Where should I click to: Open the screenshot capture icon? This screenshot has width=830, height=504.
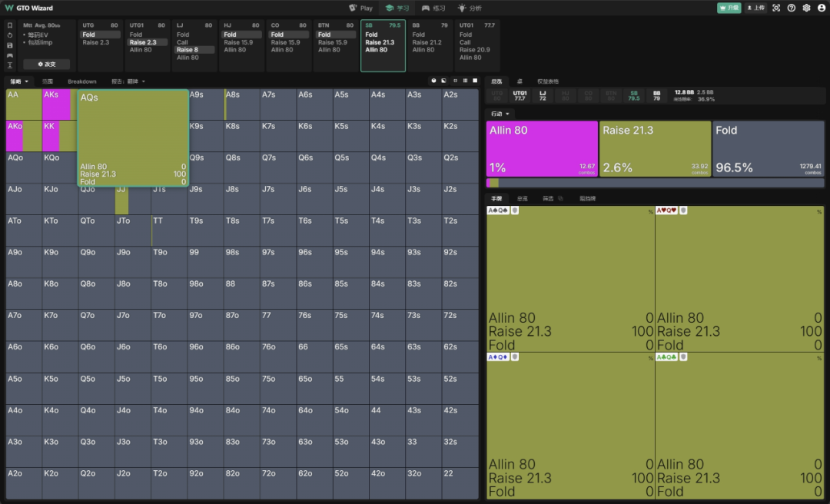[776, 8]
